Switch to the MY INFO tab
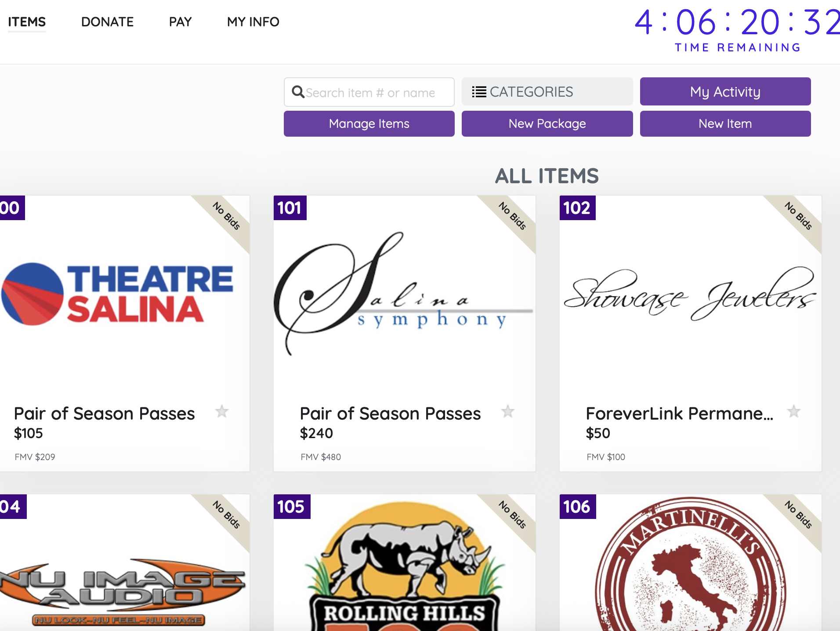 [253, 22]
